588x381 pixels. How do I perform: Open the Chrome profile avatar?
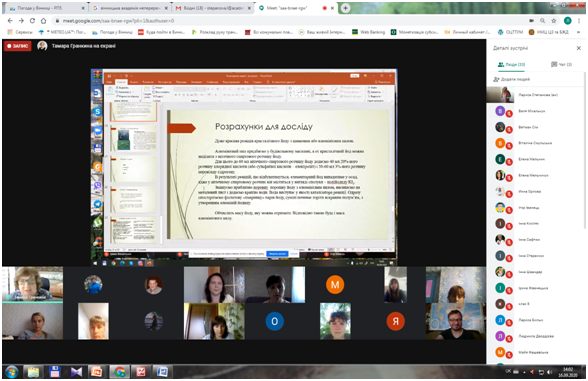point(567,21)
